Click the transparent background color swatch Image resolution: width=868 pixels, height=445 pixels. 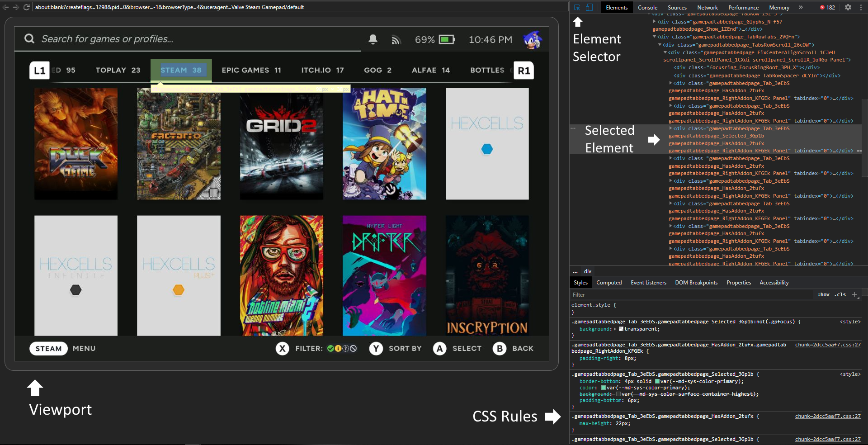click(621, 329)
